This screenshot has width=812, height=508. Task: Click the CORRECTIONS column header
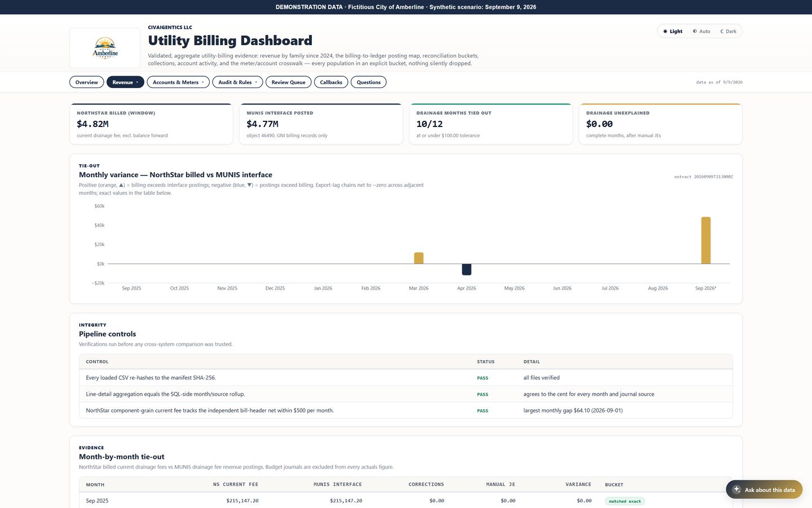426,484
